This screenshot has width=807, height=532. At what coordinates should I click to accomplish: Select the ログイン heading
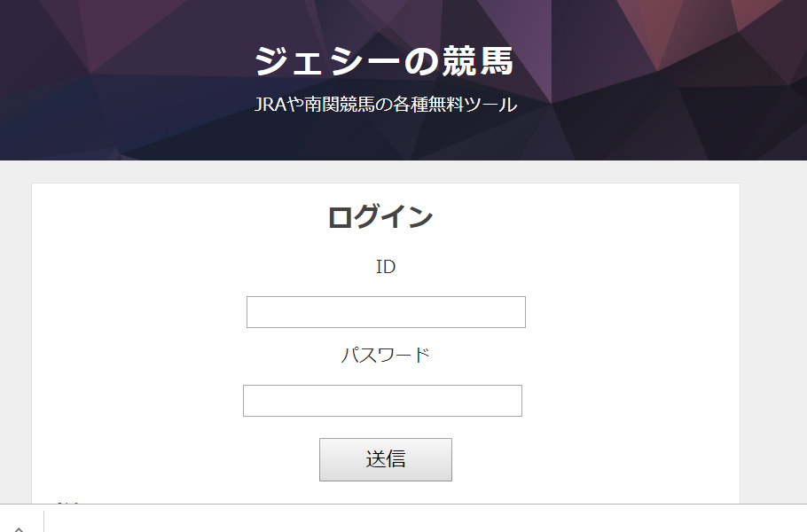coord(380,216)
